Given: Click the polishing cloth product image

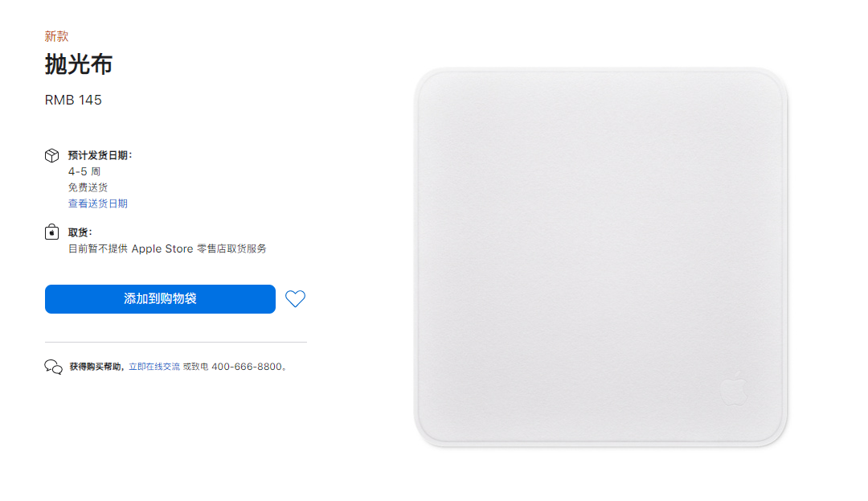Looking at the screenshot, I should click(600, 257).
